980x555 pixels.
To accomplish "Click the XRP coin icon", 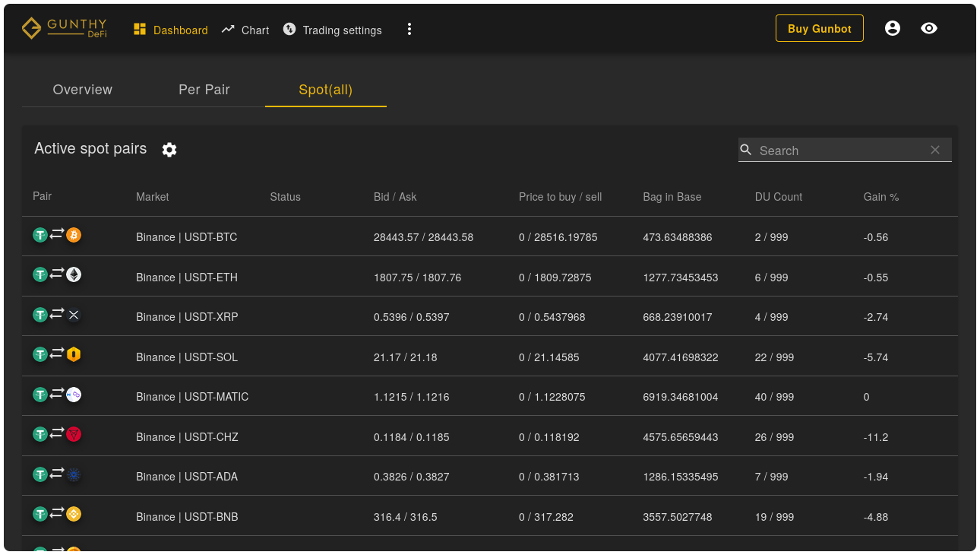I will [x=74, y=315].
